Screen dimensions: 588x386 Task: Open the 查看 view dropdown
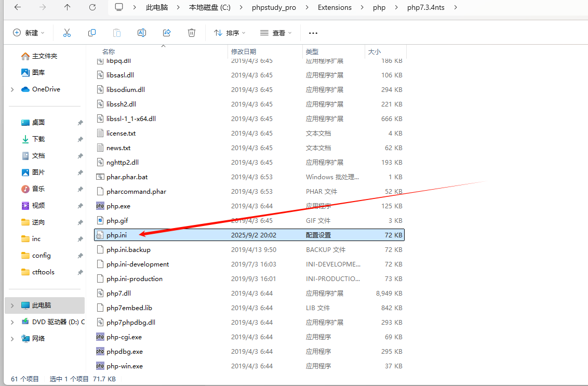[x=276, y=33]
